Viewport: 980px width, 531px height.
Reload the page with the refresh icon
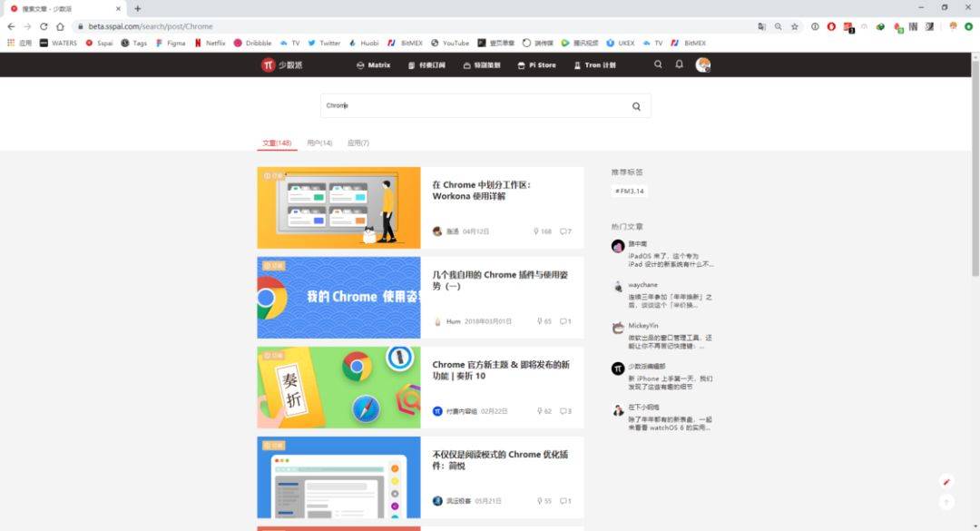tap(44, 26)
